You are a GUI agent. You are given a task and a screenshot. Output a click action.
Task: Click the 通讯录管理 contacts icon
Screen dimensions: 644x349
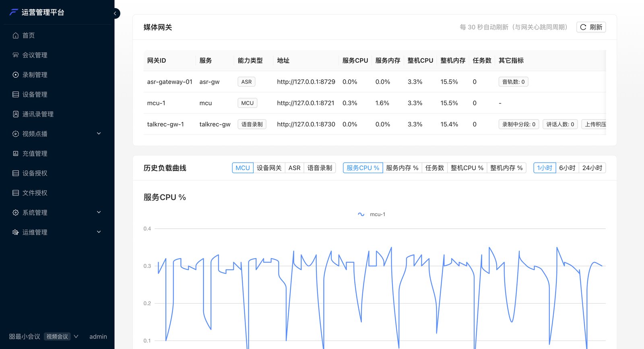(16, 114)
